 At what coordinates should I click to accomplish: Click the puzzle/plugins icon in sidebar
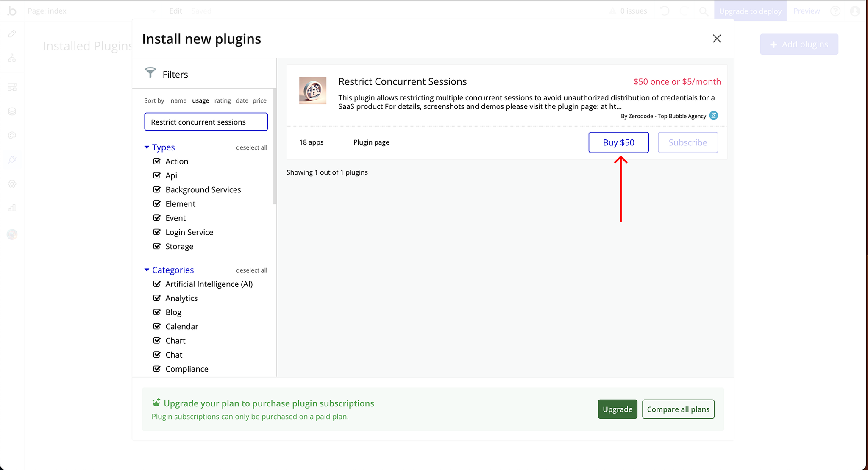click(13, 160)
